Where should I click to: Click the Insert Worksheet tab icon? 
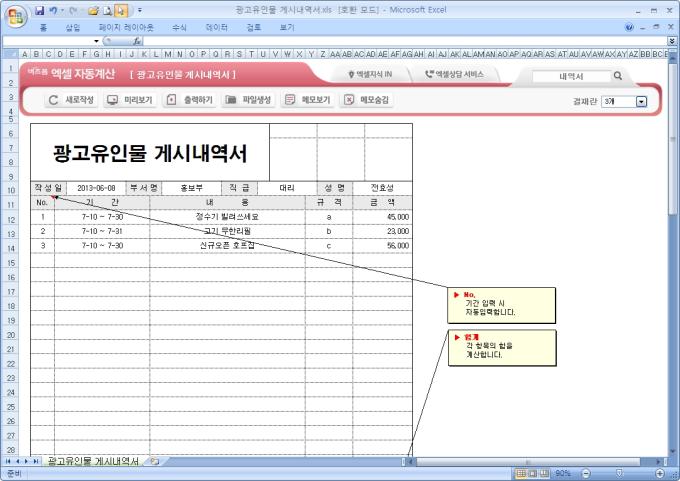click(154, 461)
